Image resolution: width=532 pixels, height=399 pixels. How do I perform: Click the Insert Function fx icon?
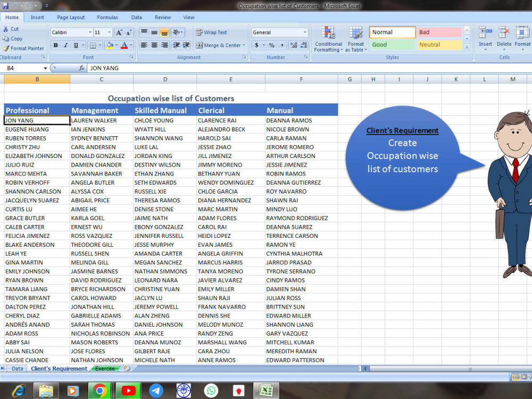(82, 68)
